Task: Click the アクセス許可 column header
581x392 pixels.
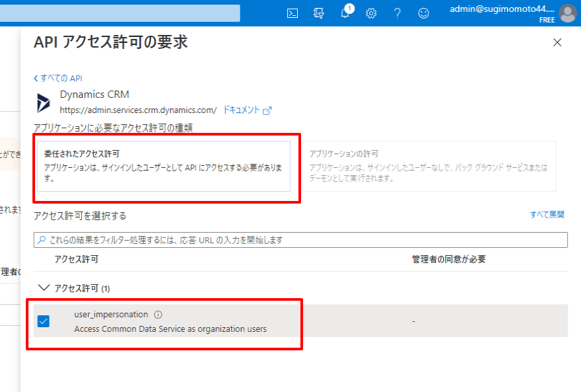Action: click(76, 259)
